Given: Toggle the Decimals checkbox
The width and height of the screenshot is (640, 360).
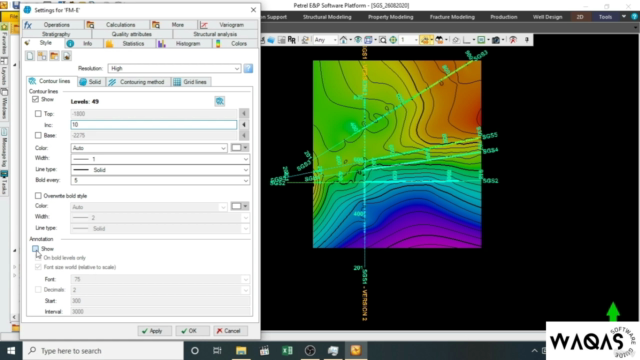Looking at the screenshot, I should tap(38, 289).
